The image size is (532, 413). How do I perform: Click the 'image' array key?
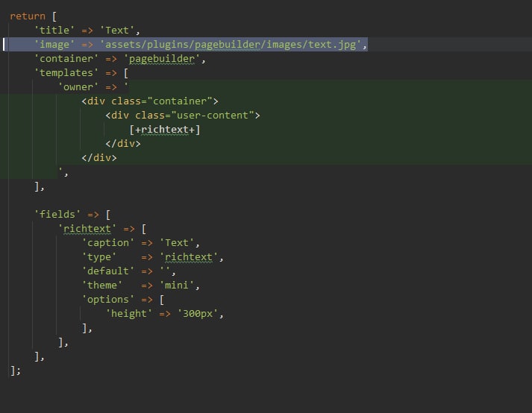point(54,45)
